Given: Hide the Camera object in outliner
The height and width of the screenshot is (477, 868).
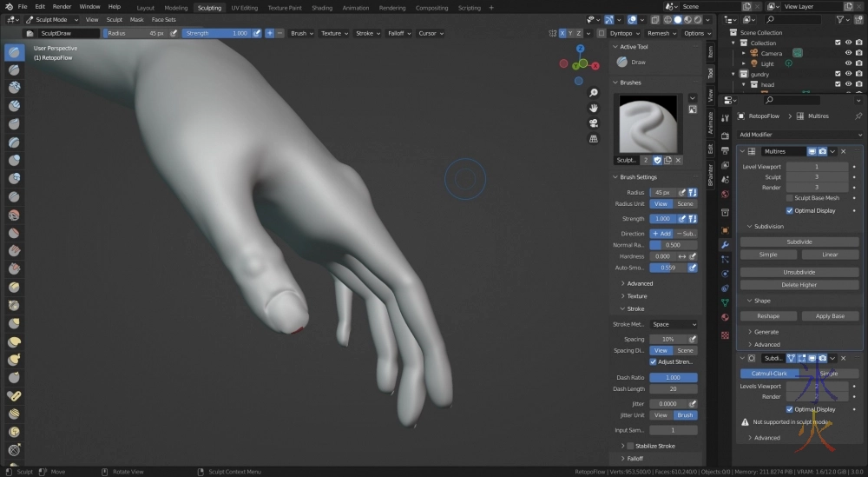Looking at the screenshot, I should (x=848, y=53).
